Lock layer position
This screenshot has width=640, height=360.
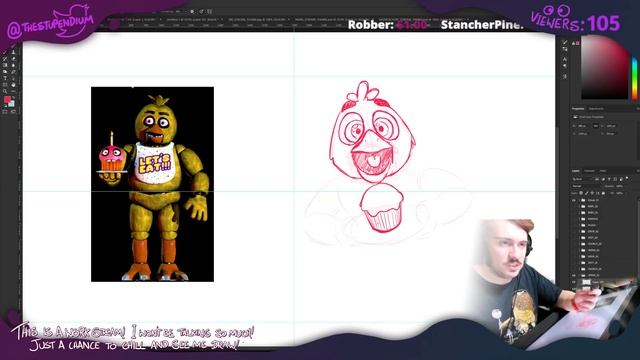coord(592,193)
